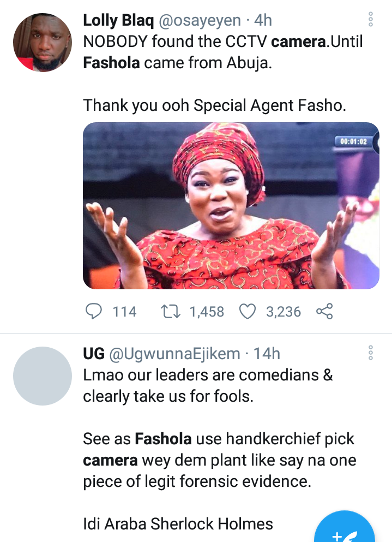This screenshot has width=392, height=542.
Task: Open more options for UG's tweet
Action: coord(371,353)
